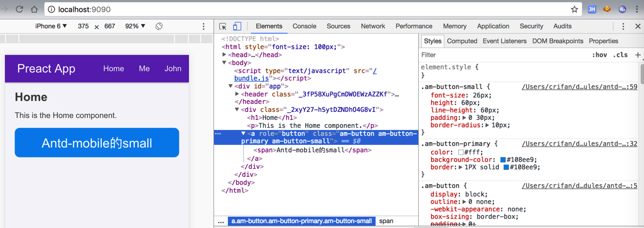Open border #108ee9 color swatch
This screenshot has width=644, height=228.
[x=506, y=167]
